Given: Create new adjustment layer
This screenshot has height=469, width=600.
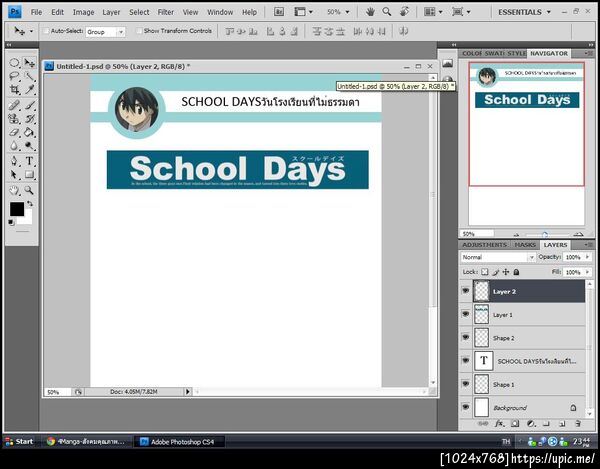Looking at the screenshot, I should click(x=531, y=423).
